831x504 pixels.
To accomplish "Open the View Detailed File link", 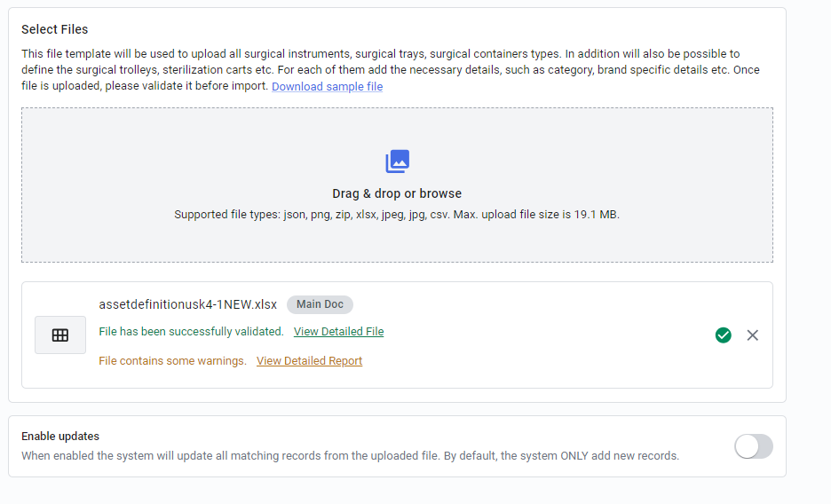I will click(x=338, y=331).
